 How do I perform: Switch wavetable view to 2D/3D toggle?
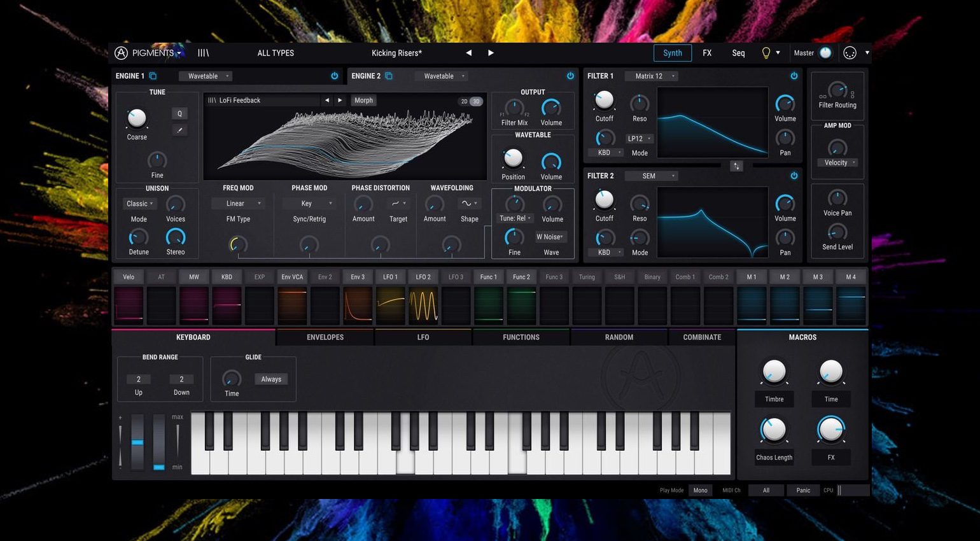[470, 101]
